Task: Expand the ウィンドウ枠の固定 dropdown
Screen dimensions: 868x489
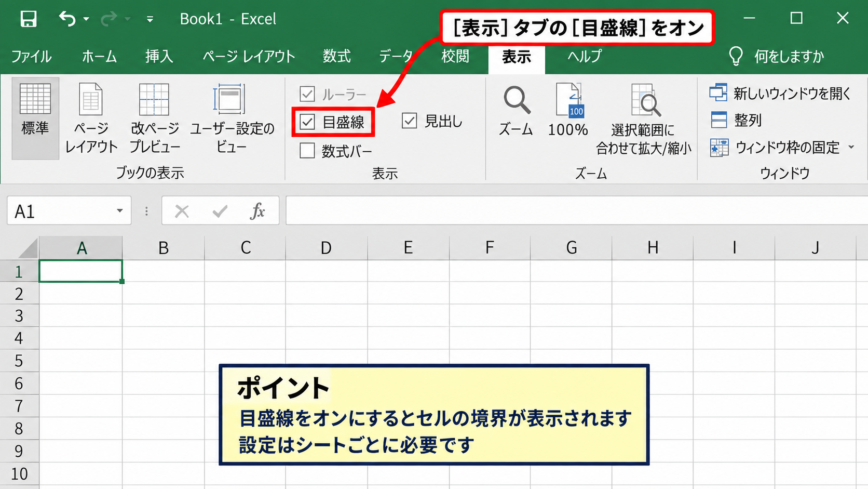Action: coord(851,147)
